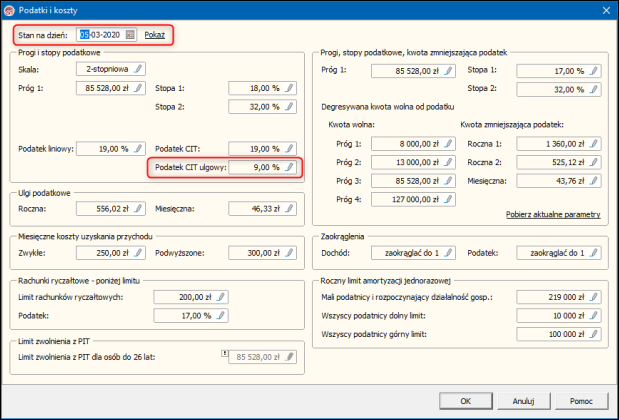Click the Stan na dzień date field

pyautogui.click(x=106, y=35)
